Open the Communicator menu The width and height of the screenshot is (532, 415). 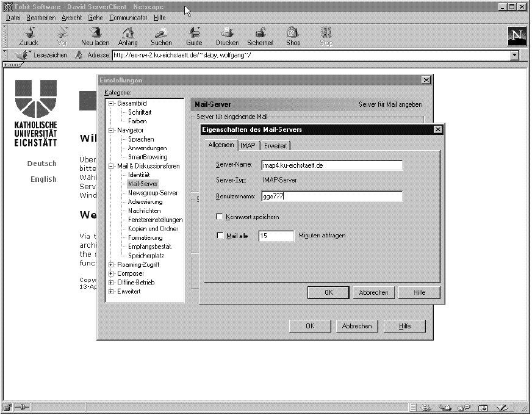point(128,18)
